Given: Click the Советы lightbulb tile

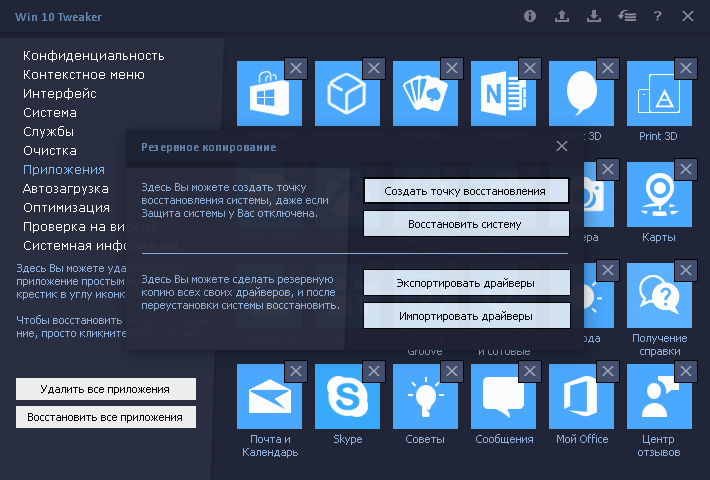Looking at the screenshot, I should [425, 396].
